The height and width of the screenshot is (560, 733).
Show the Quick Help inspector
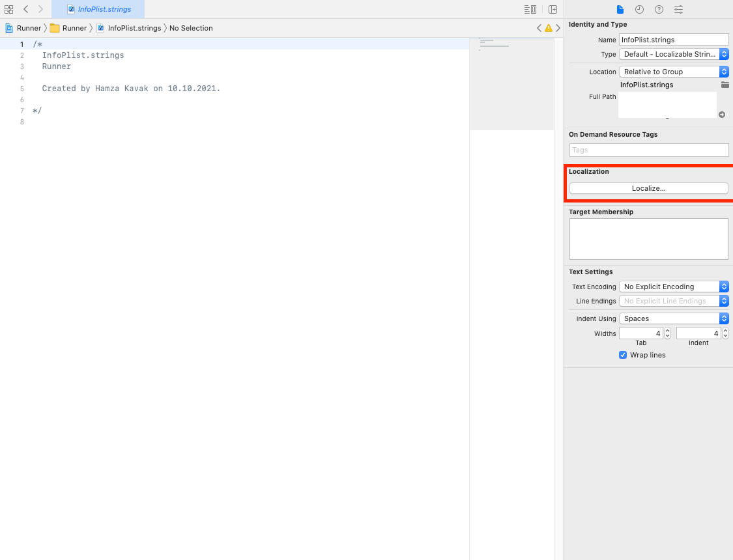click(659, 9)
